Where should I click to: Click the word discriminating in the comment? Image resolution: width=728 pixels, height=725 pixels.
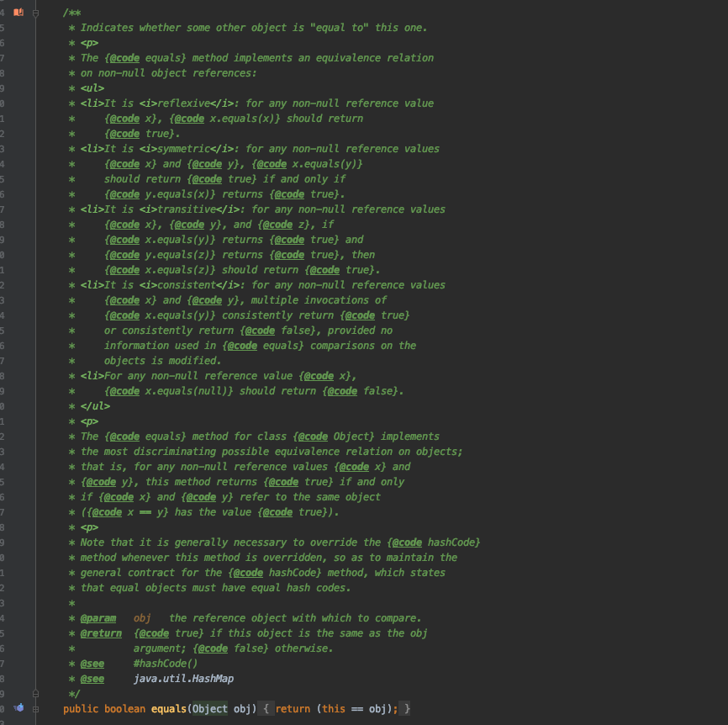coord(175,452)
